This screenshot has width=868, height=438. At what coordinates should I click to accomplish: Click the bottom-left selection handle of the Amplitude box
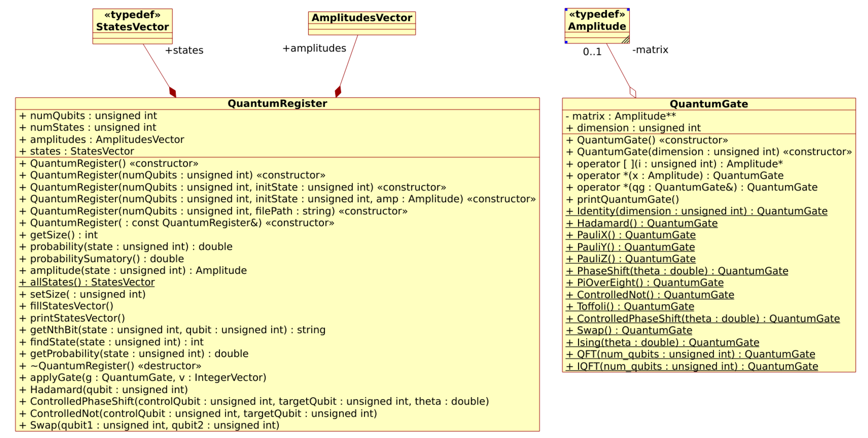coord(566,42)
